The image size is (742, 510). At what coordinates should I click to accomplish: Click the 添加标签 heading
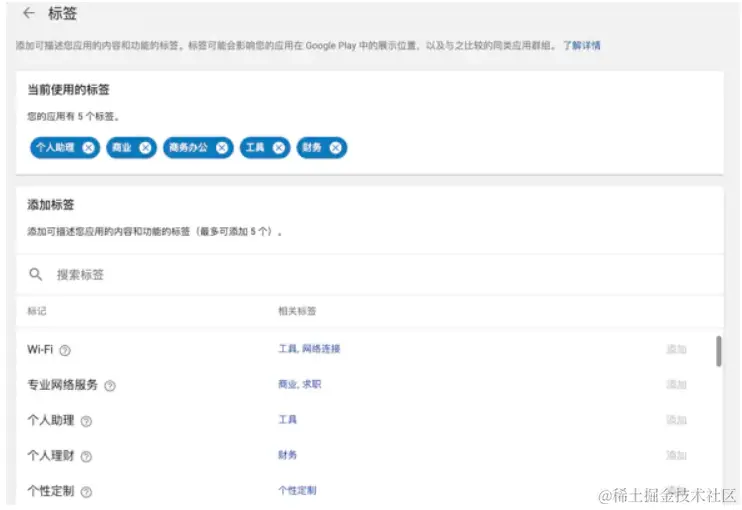click(51, 204)
